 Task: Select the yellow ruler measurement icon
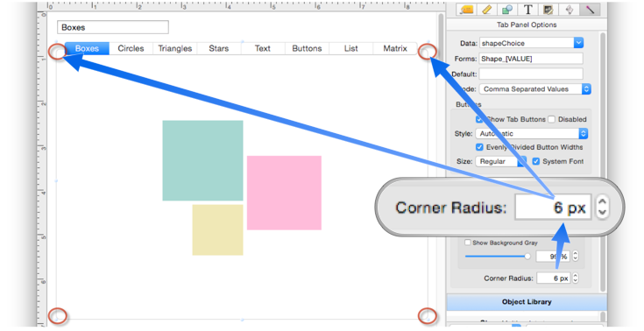[486, 10]
